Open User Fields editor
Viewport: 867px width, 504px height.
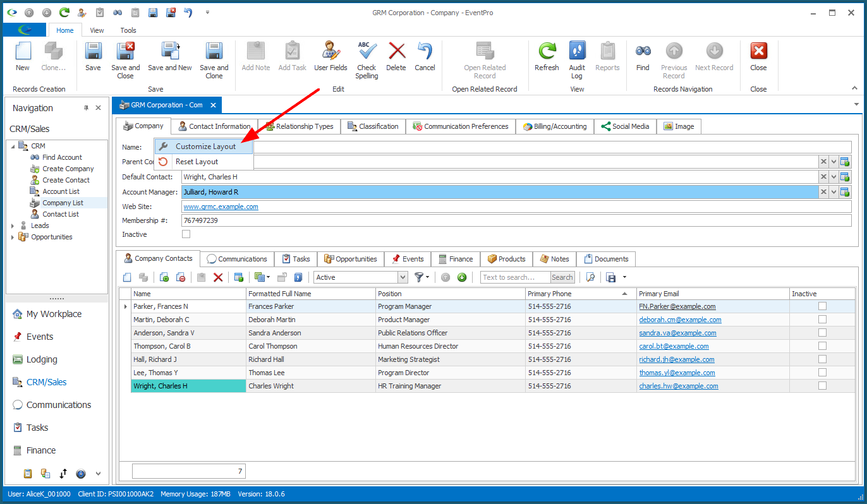click(330, 57)
